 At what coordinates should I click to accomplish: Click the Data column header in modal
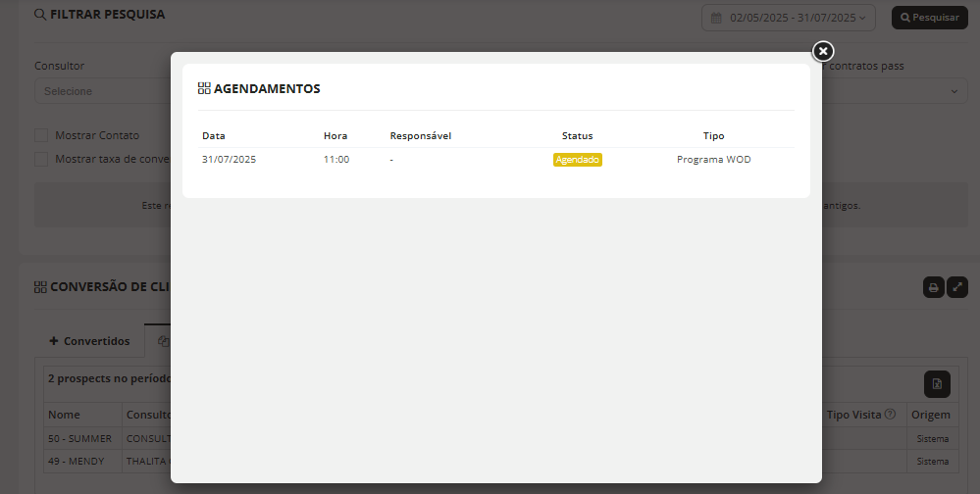214,135
